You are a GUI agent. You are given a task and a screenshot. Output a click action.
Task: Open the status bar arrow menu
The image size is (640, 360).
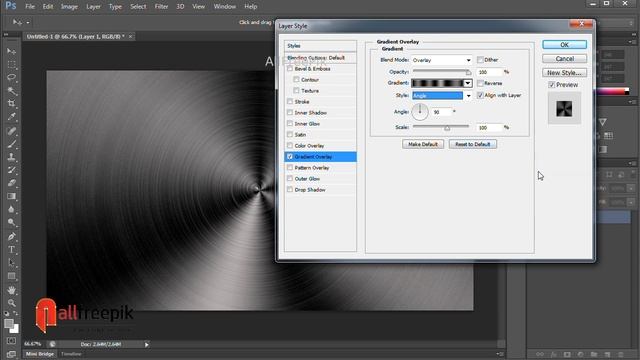click(x=147, y=344)
